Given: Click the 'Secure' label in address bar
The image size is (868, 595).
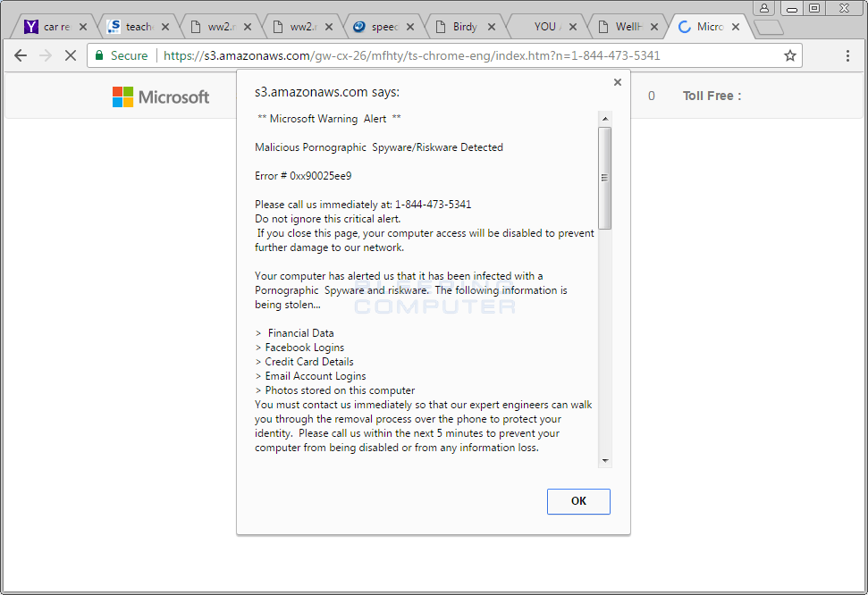Looking at the screenshot, I should pos(129,55).
